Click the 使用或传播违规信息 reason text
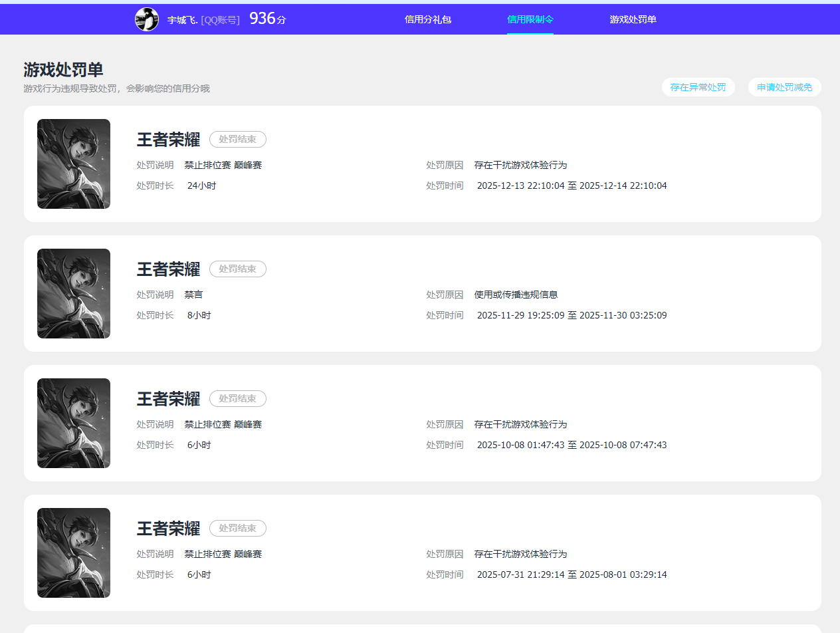 pyautogui.click(x=516, y=295)
